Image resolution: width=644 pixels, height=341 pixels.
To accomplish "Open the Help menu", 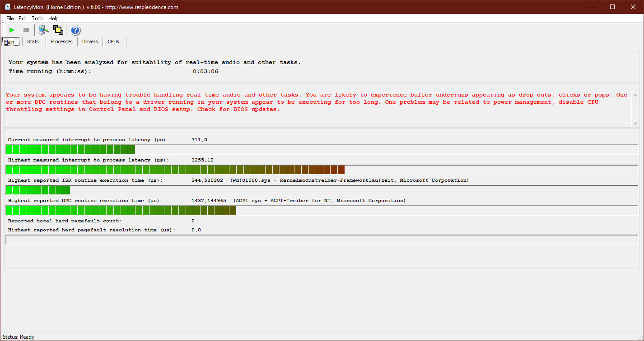I will click(x=53, y=18).
